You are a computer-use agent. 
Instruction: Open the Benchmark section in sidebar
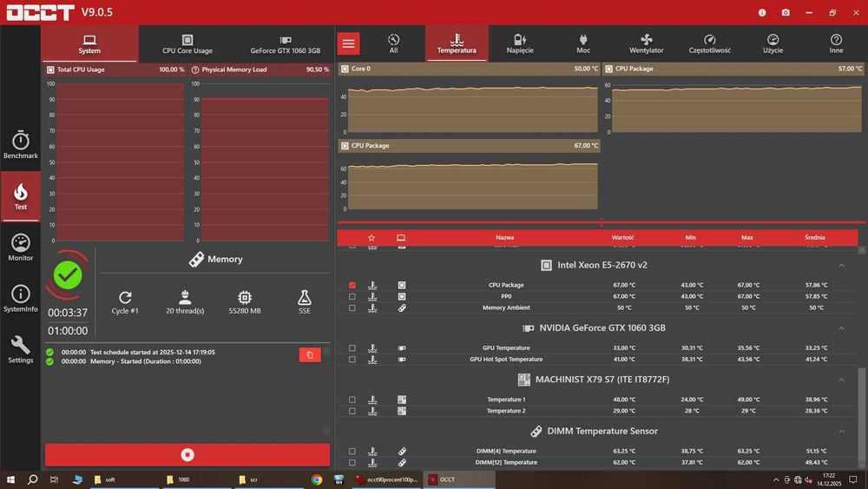tap(21, 145)
